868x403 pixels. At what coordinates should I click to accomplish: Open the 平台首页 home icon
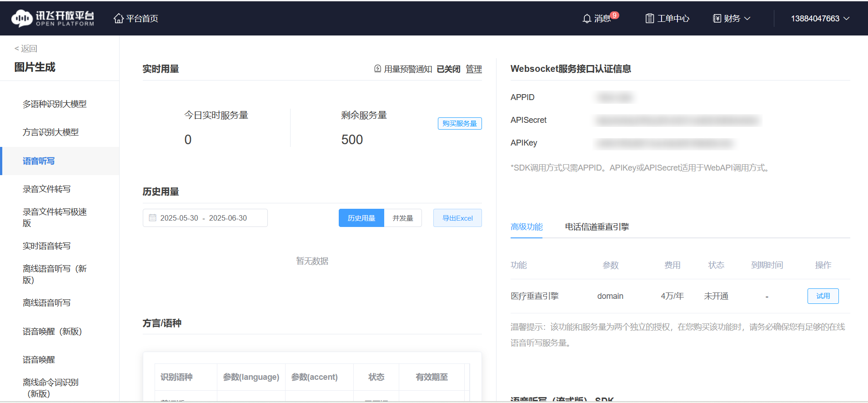click(119, 18)
